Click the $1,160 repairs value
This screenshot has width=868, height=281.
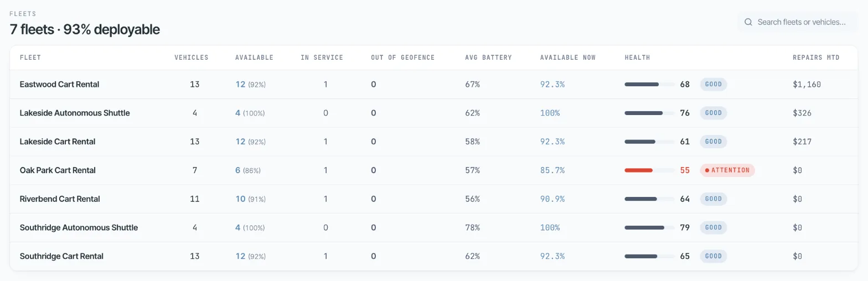(807, 85)
